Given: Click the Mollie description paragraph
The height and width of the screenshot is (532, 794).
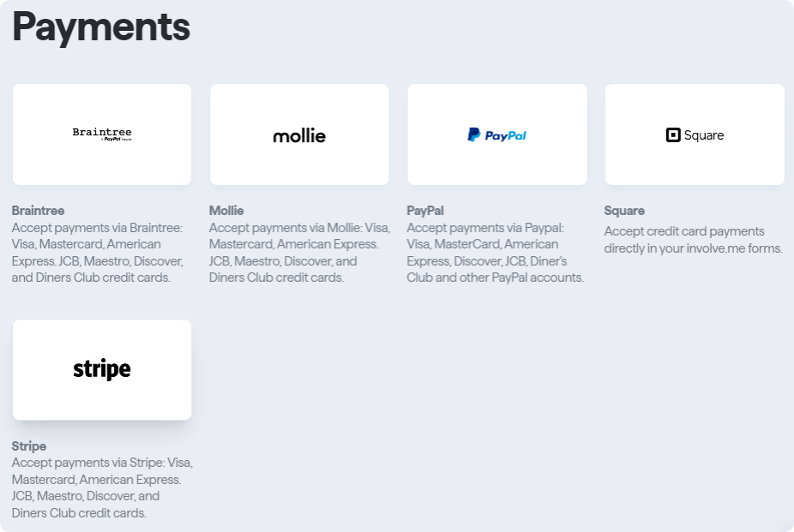Looking at the screenshot, I should coord(300,253).
